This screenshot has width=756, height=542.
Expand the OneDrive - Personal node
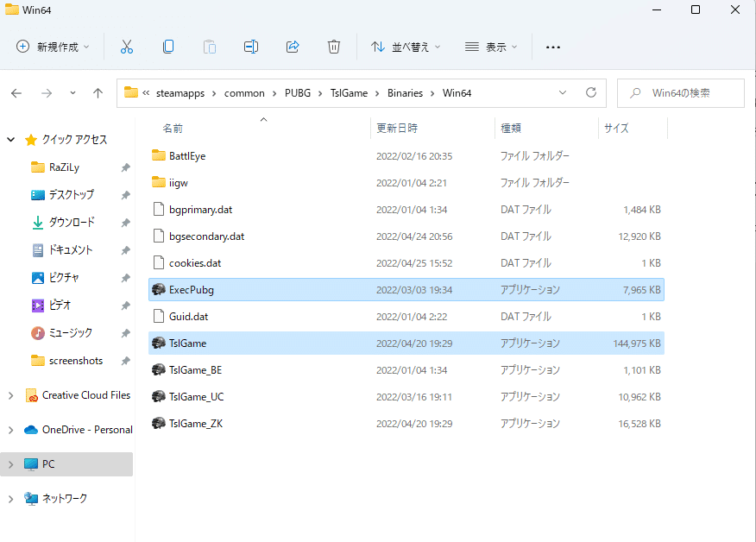(x=10, y=430)
